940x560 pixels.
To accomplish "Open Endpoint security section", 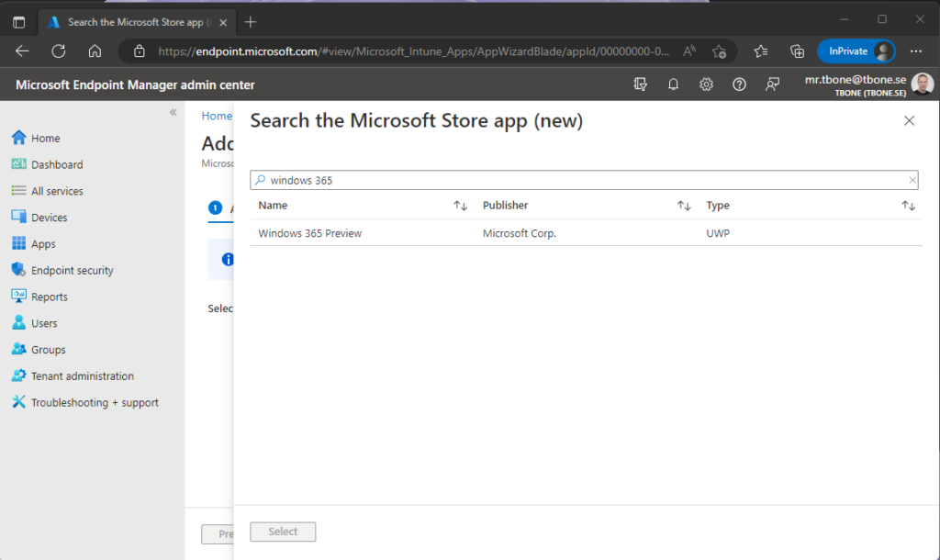I will (x=62, y=270).
